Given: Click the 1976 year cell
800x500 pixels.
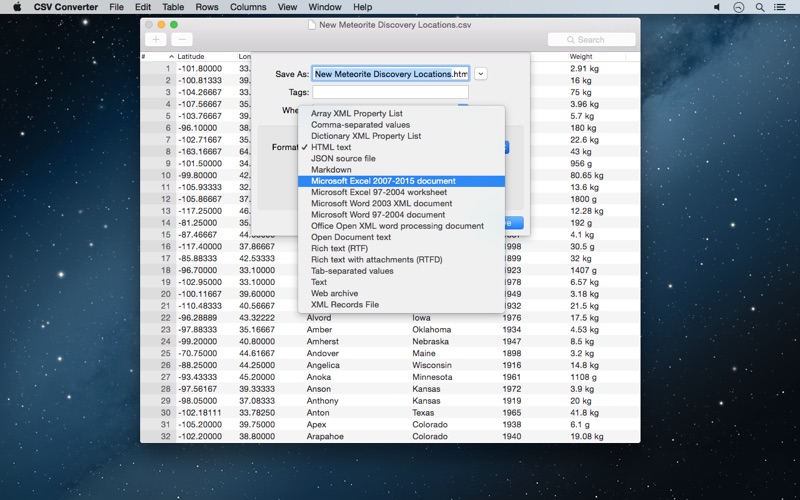Looking at the screenshot, I should point(512,317).
